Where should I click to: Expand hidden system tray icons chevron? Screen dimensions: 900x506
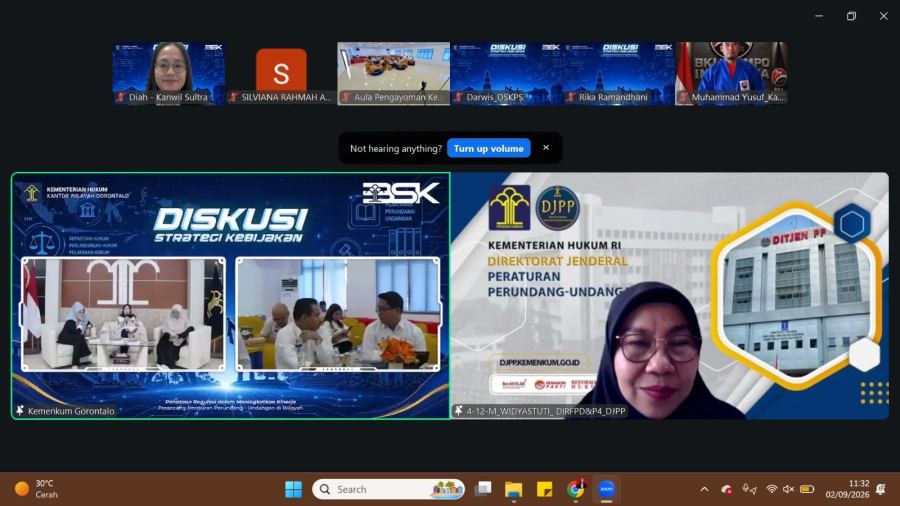pyautogui.click(x=704, y=489)
